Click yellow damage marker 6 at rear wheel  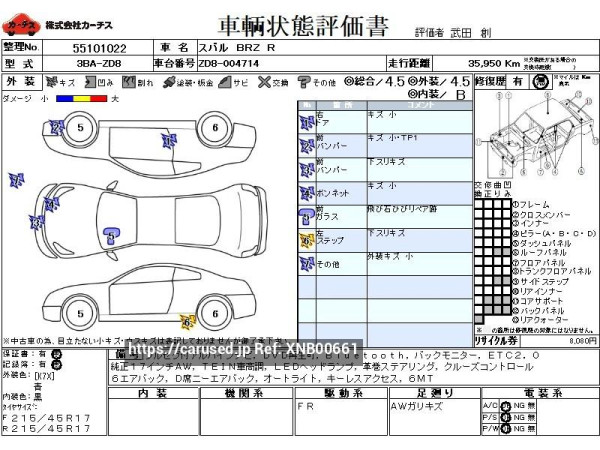coord(186,321)
